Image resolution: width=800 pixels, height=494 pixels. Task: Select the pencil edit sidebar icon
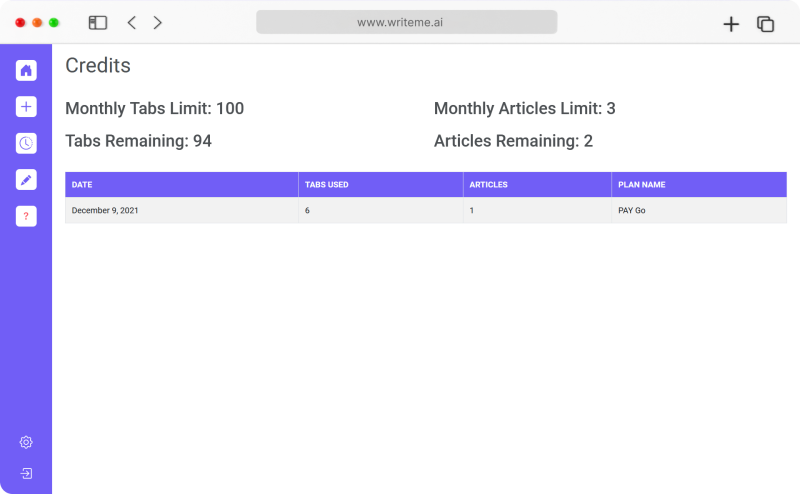point(26,180)
